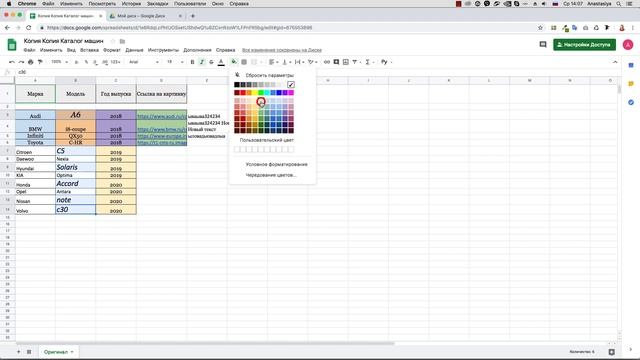Open the Изменить menu in Sheets
This screenshot has width=640, height=360.
51,50
